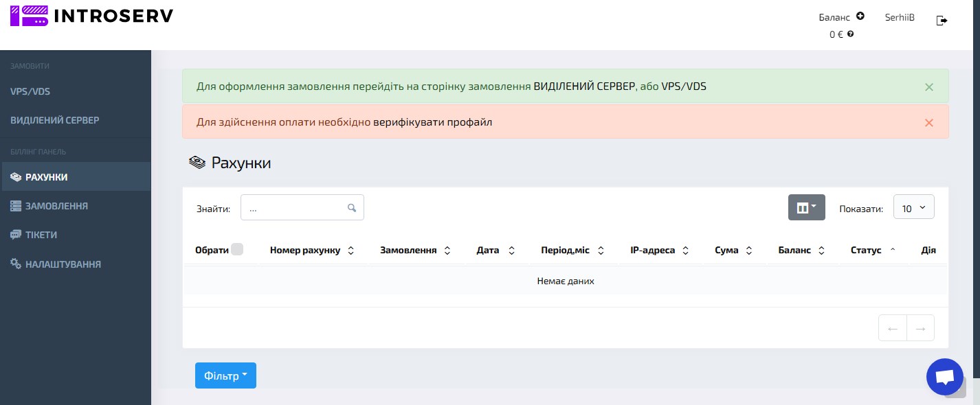Open Тікети in sidebar

click(x=41, y=235)
